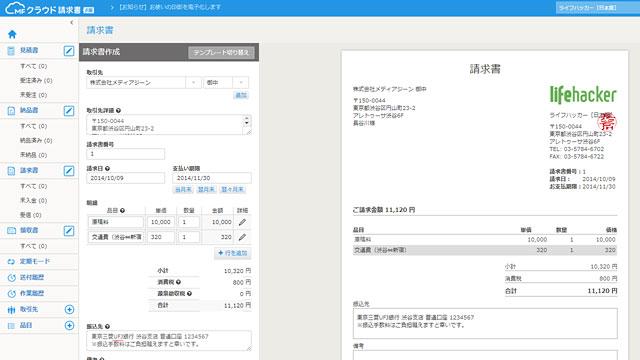Click the 追加 button under 取引先
The height and width of the screenshot is (360, 640).
(x=241, y=95)
